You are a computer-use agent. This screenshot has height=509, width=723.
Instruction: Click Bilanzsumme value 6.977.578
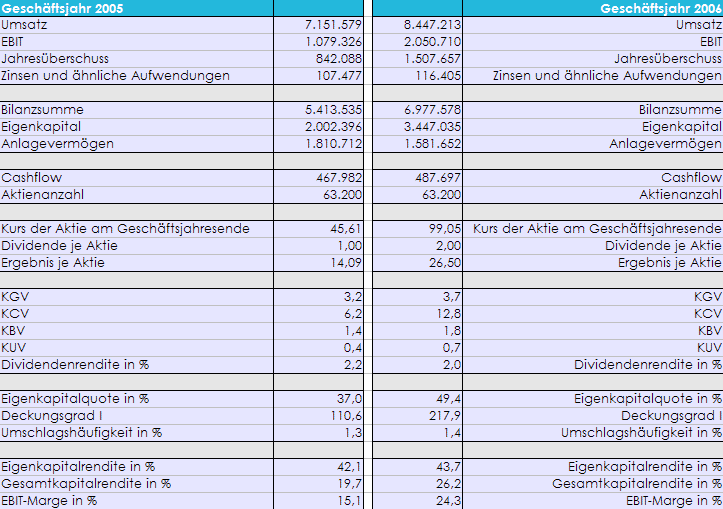(433, 110)
